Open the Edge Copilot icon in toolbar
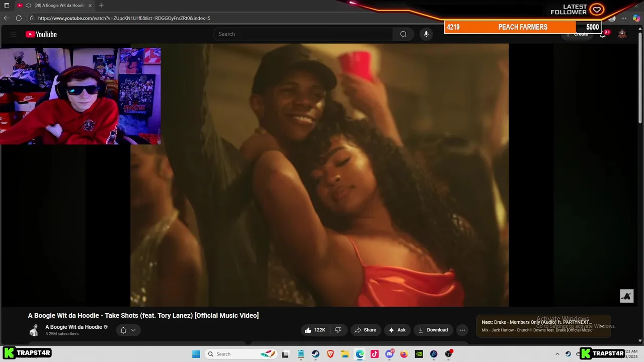This screenshot has width=644, height=362. (x=636, y=18)
